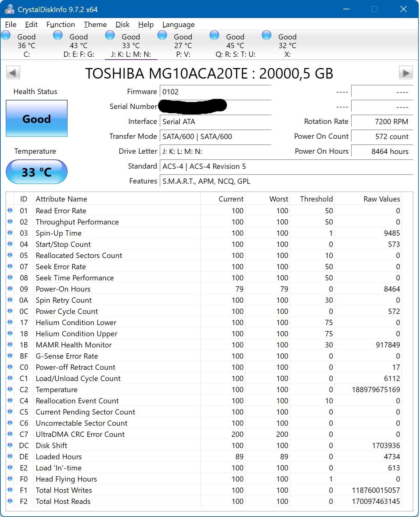The height and width of the screenshot is (517, 420).
Task: Select the Head Flying Hours row
Action: [204, 479]
